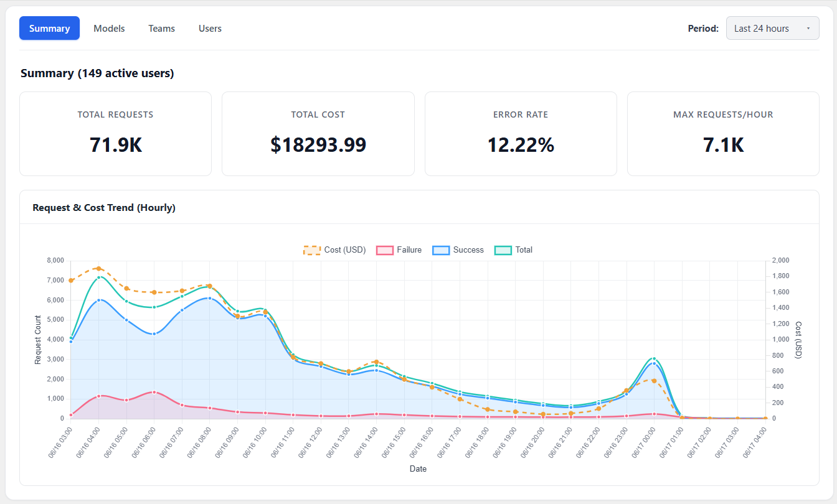Click the Total Cost $18293.99 card

(318, 134)
